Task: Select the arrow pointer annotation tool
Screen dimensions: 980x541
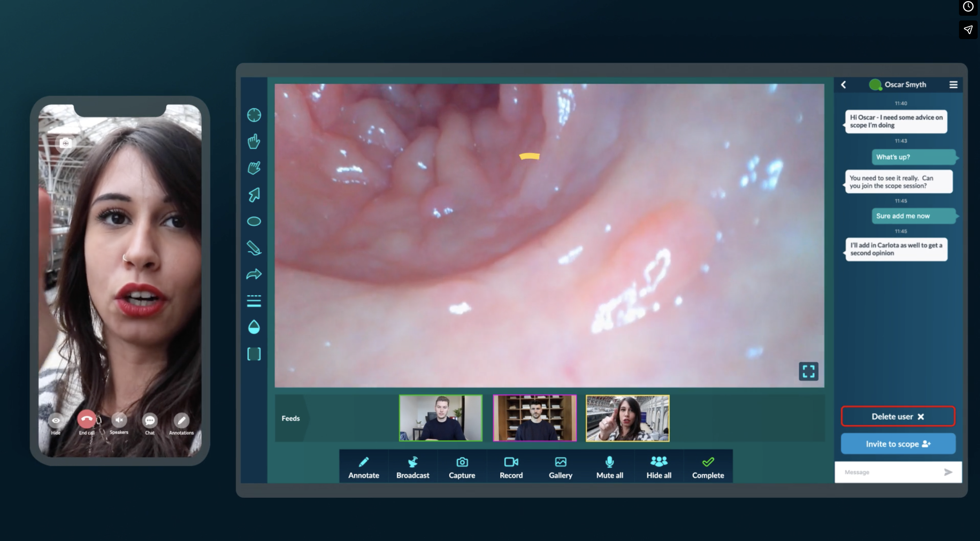Action: (x=254, y=195)
